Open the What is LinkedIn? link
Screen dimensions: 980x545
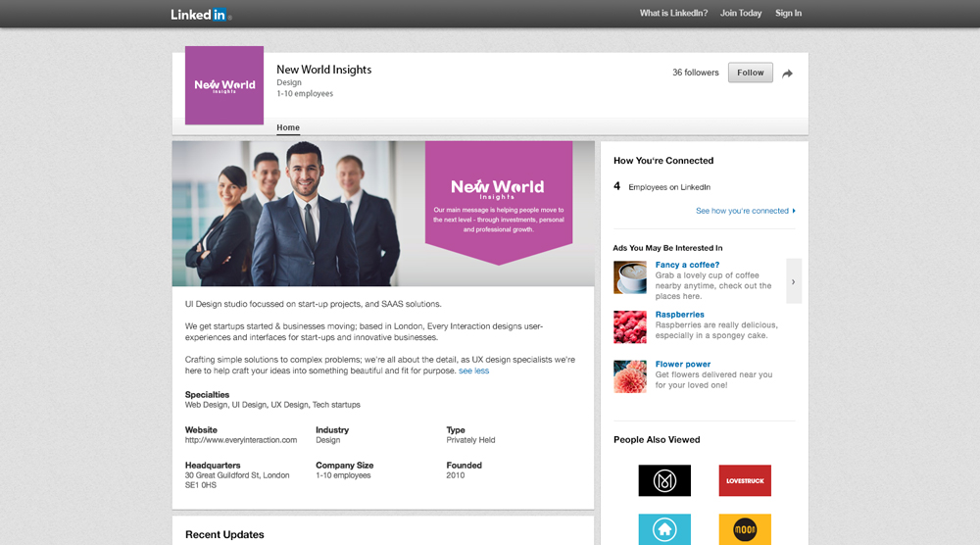(x=673, y=13)
